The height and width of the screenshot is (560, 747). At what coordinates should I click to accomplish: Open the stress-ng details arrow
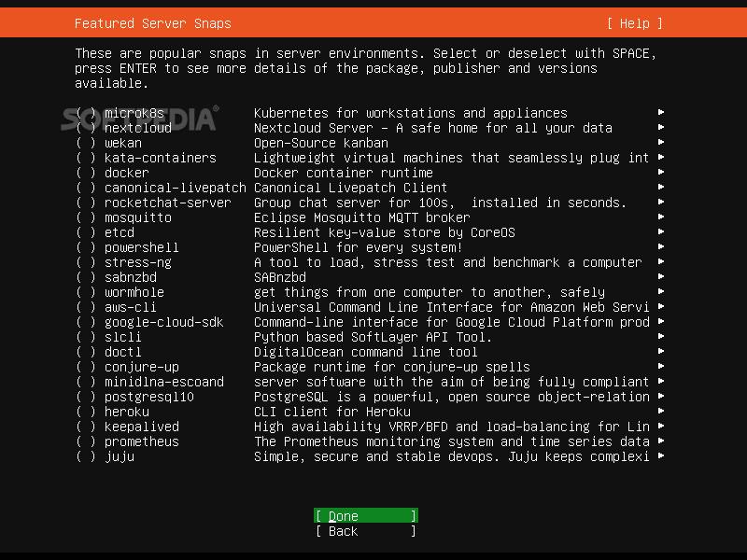click(x=661, y=261)
